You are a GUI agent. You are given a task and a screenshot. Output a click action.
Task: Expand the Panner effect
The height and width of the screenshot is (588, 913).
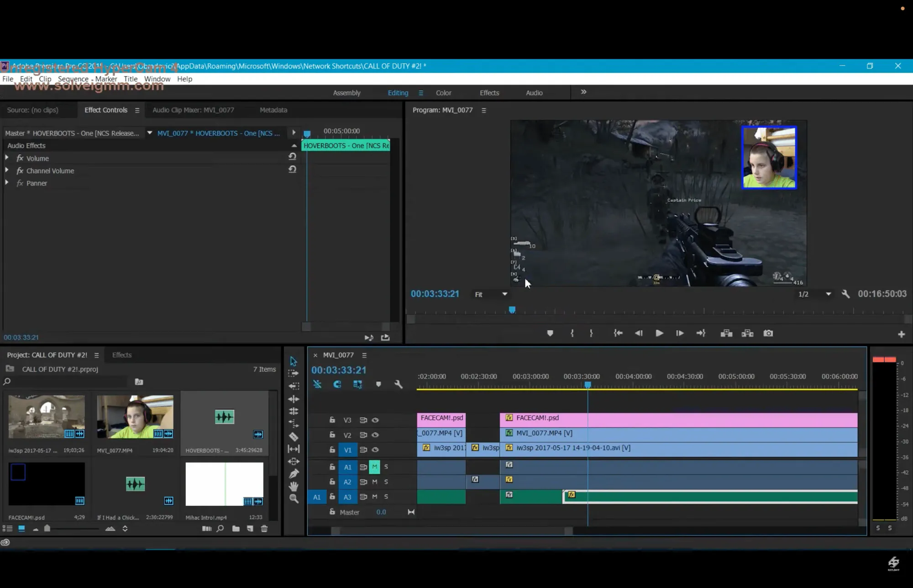[7, 182]
